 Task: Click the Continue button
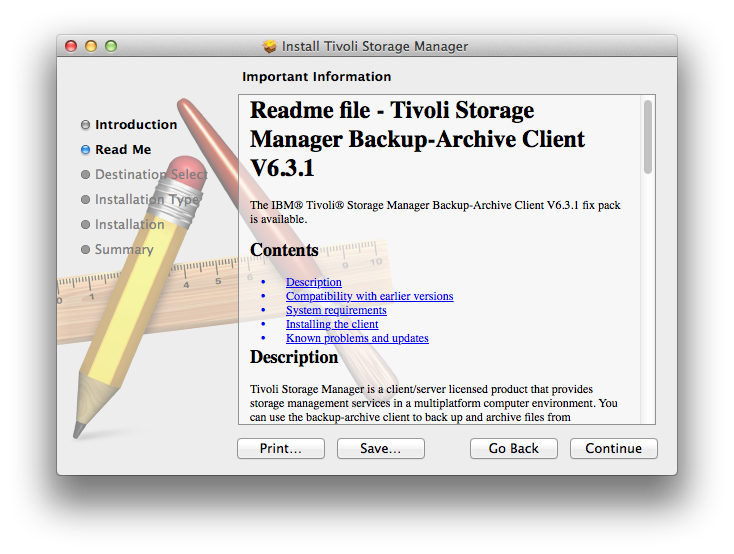point(613,448)
